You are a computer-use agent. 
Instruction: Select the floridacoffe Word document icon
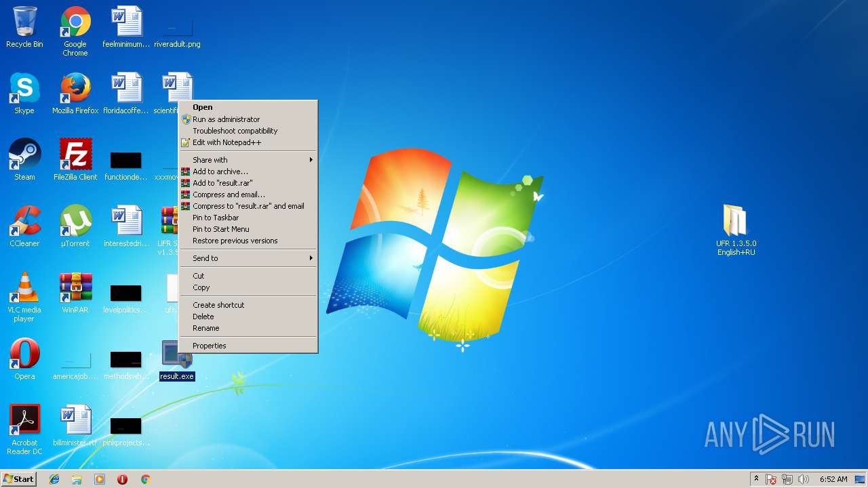(126, 94)
